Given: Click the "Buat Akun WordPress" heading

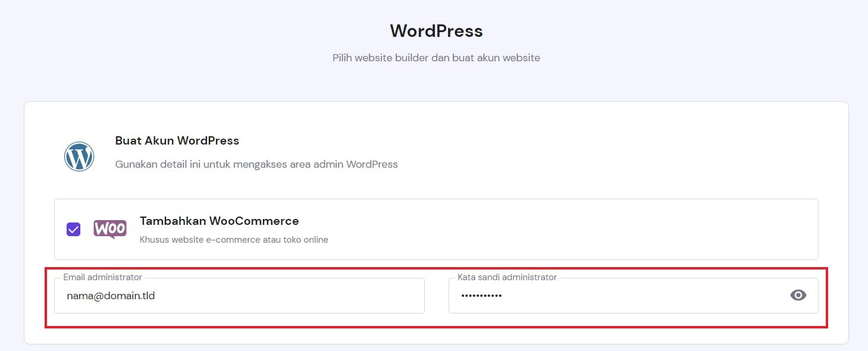Looking at the screenshot, I should 177,141.
